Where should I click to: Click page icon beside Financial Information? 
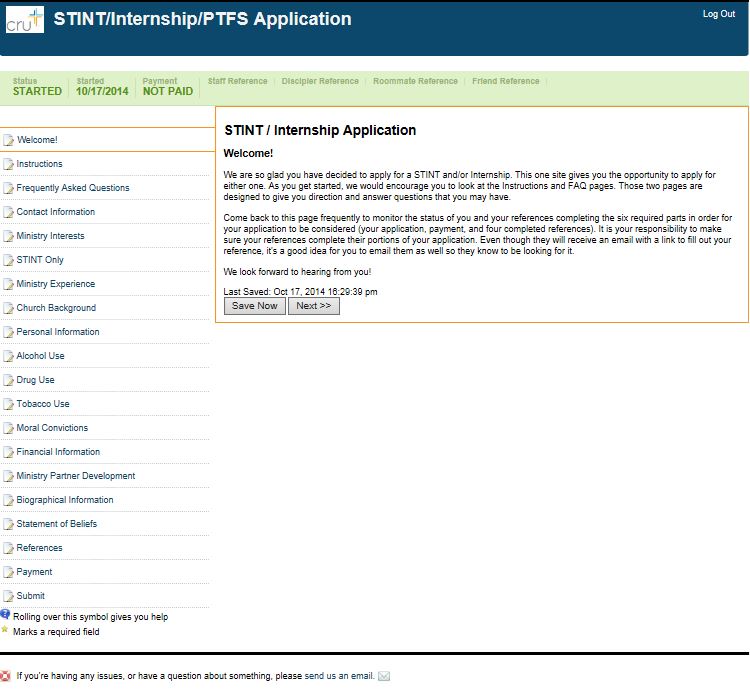tap(8, 452)
